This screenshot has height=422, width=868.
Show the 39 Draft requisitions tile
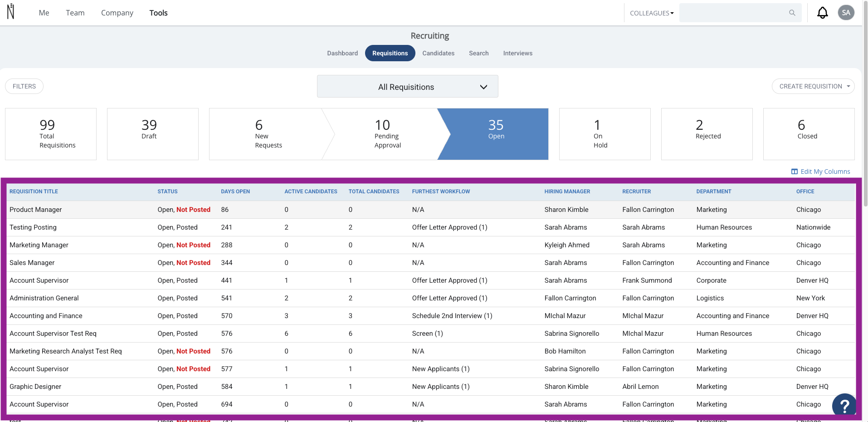click(153, 134)
